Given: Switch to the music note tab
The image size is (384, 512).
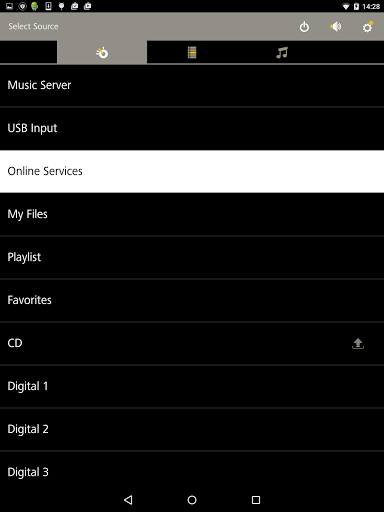Looking at the screenshot, I should [282, 52].
